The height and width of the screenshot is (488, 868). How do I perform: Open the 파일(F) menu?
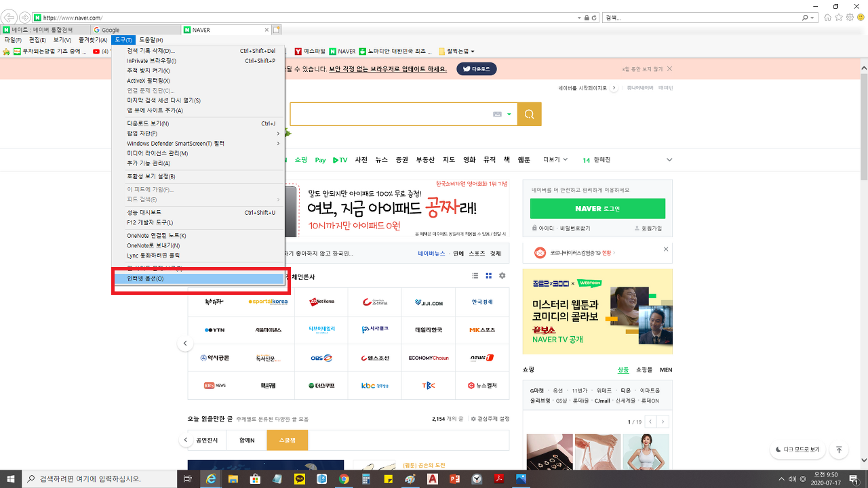coord(13,41)
